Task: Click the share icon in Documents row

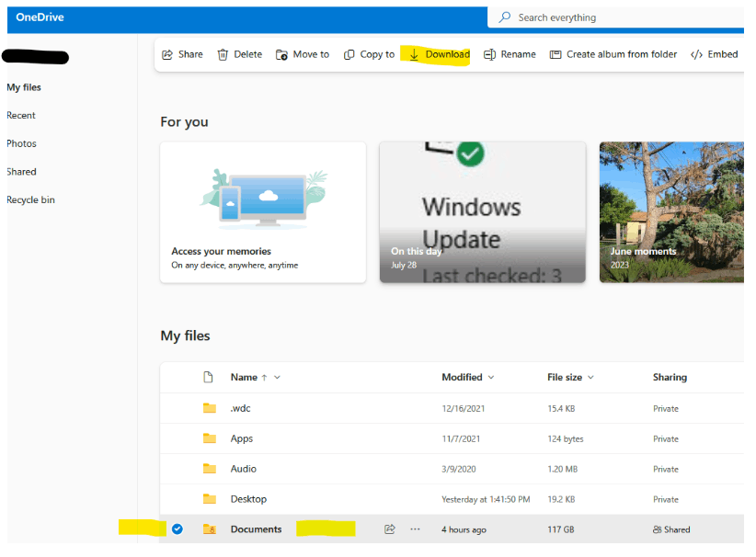Action: [390, 529]
